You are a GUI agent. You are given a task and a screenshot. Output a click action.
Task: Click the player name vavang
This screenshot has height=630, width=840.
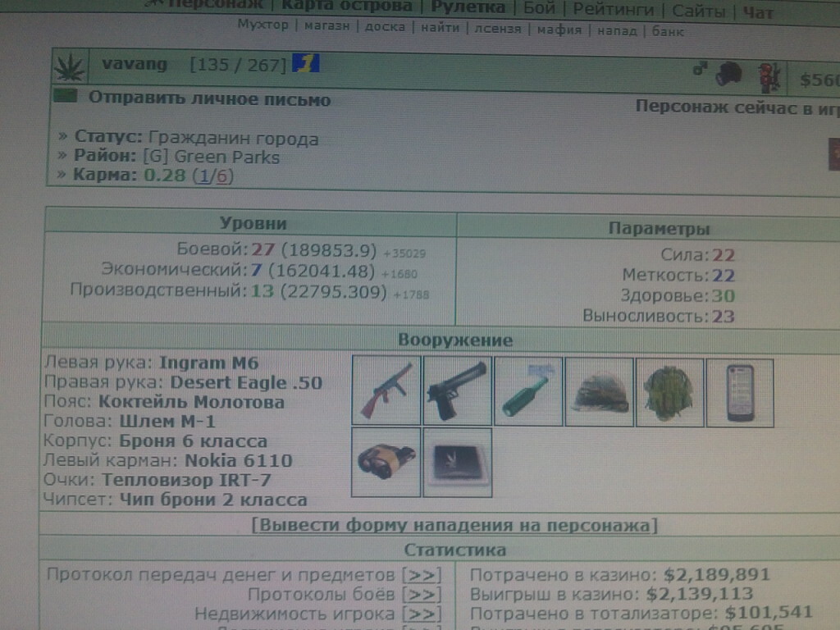pyautogui.click(x=135, y=64)
